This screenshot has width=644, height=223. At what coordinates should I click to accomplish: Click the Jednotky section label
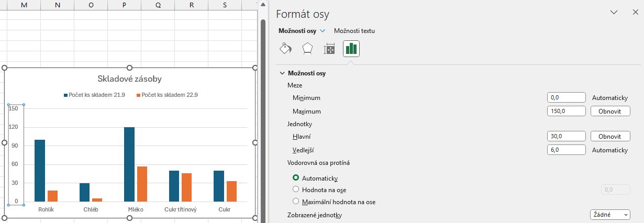point(299,124)
